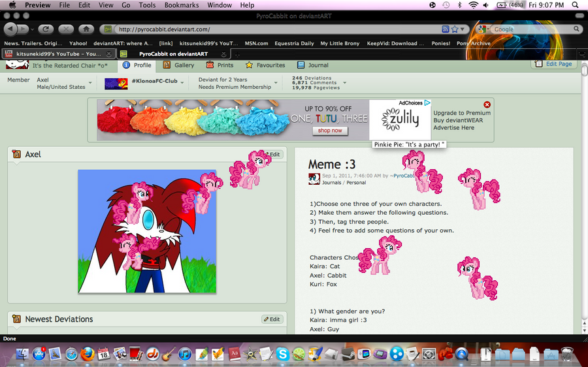Click the Buy deviantWEAR link

point(458,120)
